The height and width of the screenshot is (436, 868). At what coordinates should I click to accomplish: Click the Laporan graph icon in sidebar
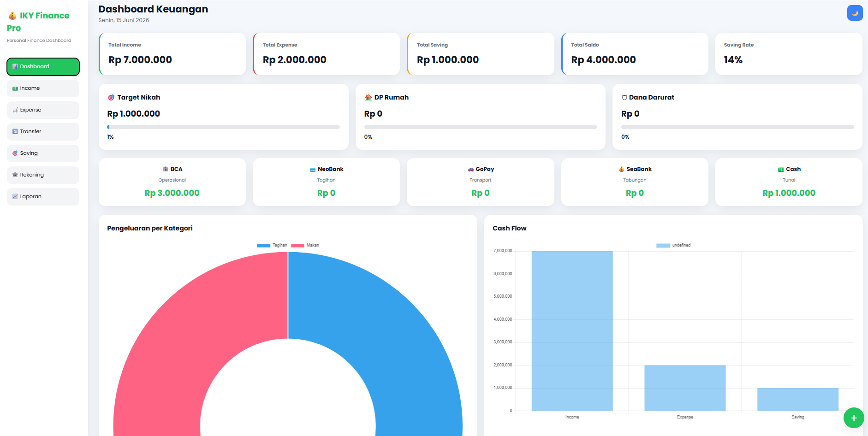click(15, 196)
